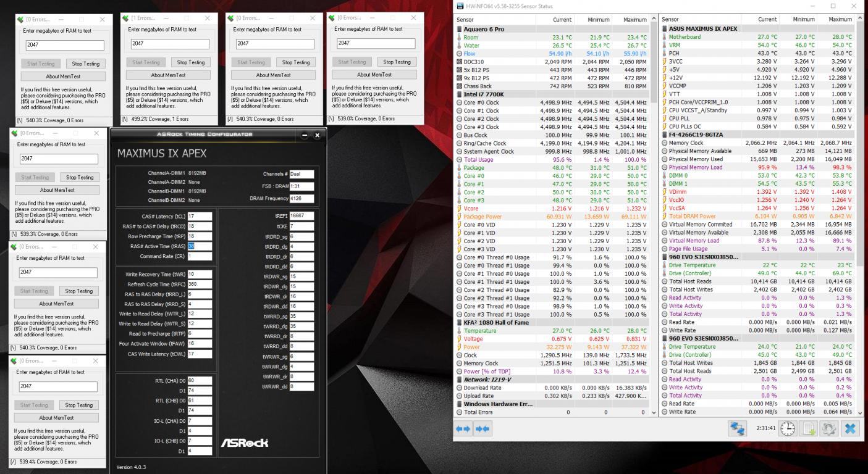Select the highlighted tRAS value field
The width and height of the screenshot is (868, 474).
[x=200, y=246]
